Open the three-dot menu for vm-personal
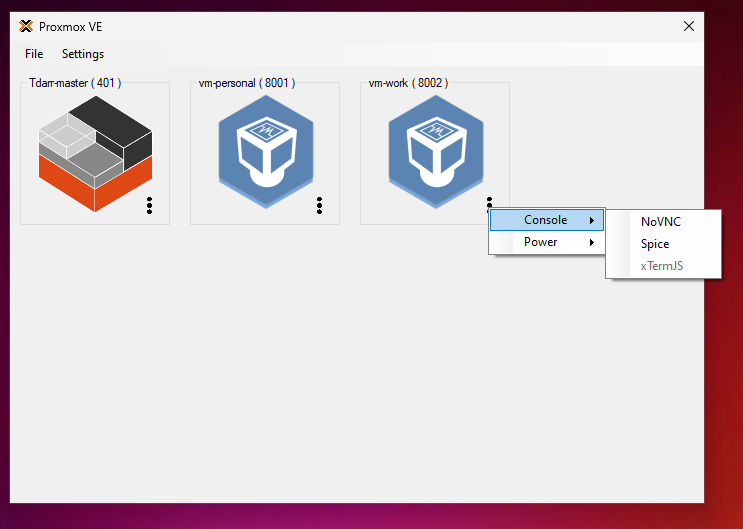This screenshot has width=743, height=529. pyautogui.click(x=319, y=205)
